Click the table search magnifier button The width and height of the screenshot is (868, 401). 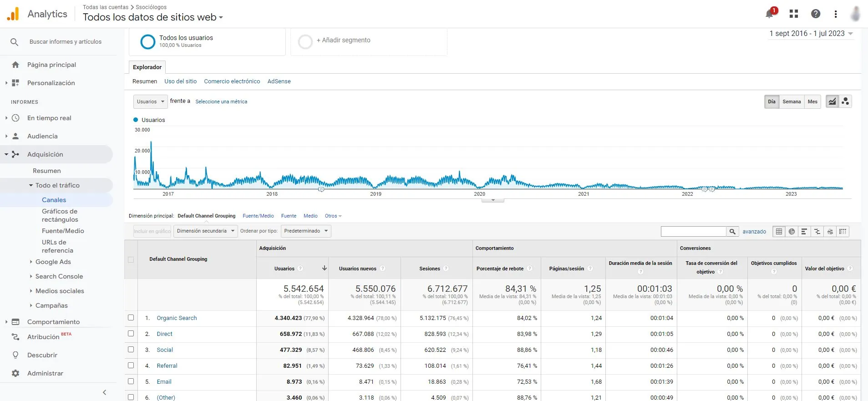click(x=732, y=231)
